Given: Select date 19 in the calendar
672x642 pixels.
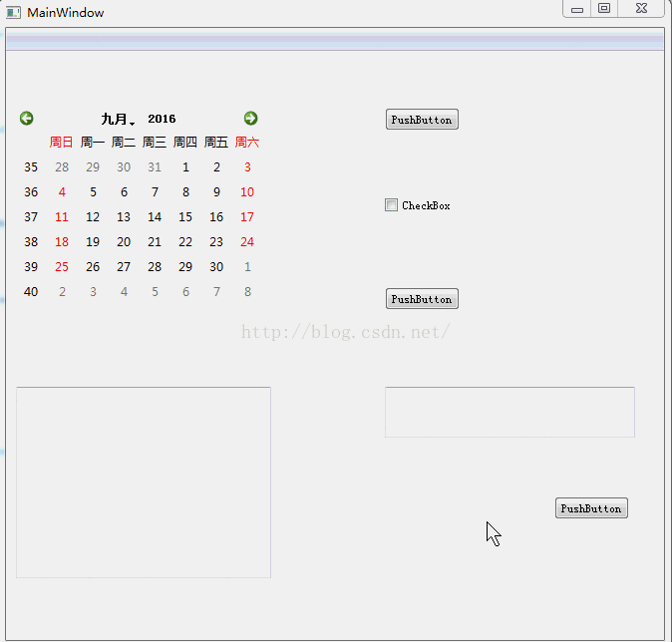Looking at the screenshot, I should 93,241.
